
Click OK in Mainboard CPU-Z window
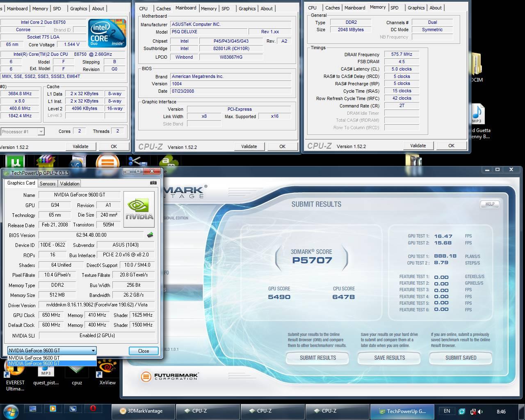[282, 146]
